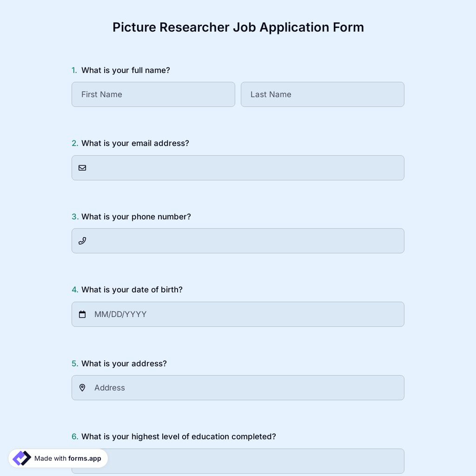Open the forms.app link in the badge

[84, 458]
